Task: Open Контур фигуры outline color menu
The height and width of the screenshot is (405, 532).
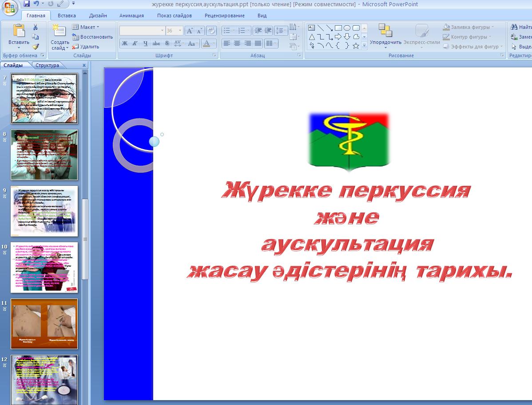Action: coord(467,37)
